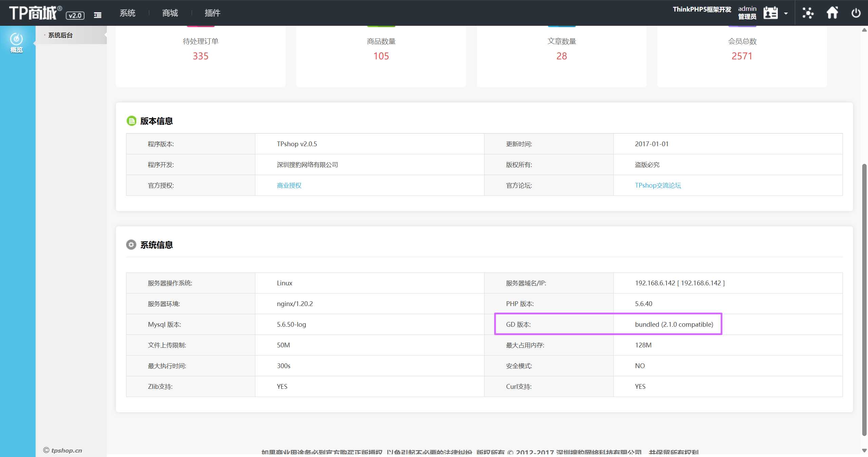Image resolution: width=868 pixels, height=457 pixels.
Task: Click the 文章数量 count 28
Action: (561, 56)
